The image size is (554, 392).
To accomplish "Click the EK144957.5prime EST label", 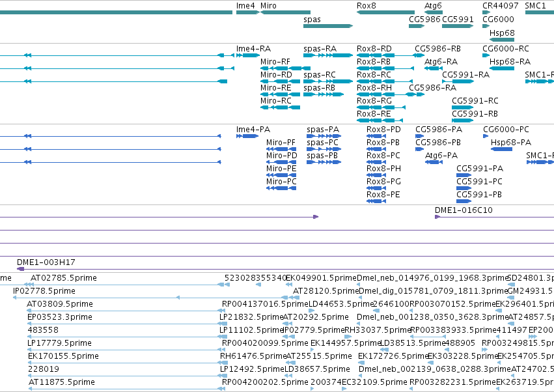I will click(x=346, y=343).
